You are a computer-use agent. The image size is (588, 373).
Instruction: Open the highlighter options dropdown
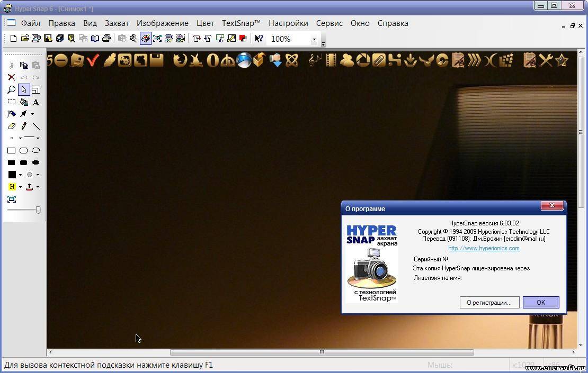[20, 187]
